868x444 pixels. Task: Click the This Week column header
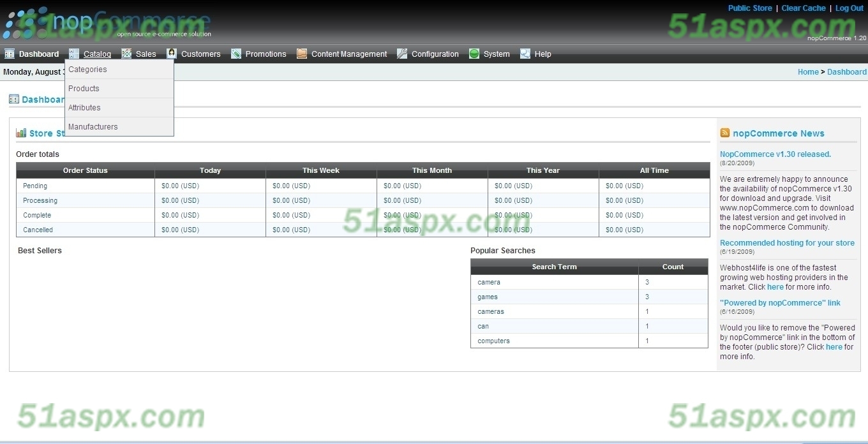coord(321,170)
